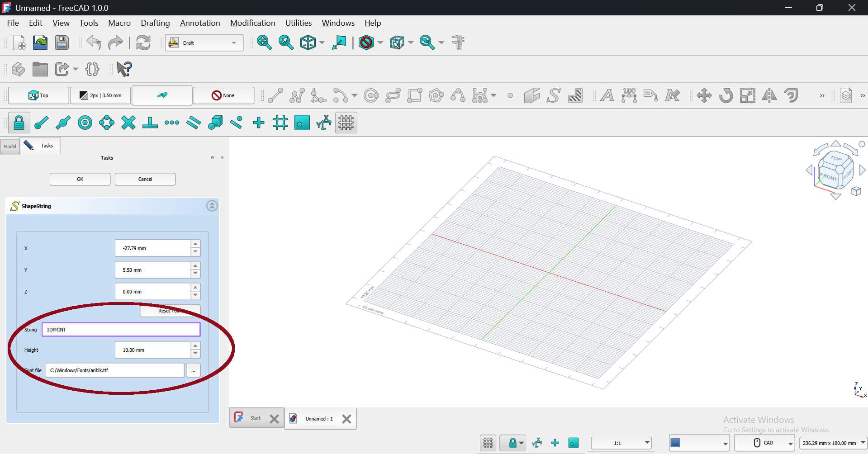
Task: Select the Move modification tool
Action: point(704,95)
